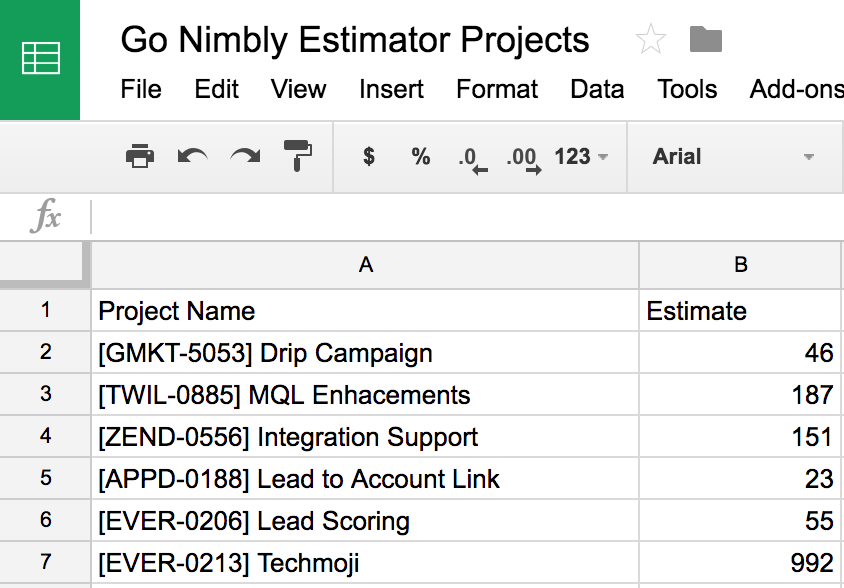Open the Data menu
Viewport: 844px width, 588px height.
[597, 89]
